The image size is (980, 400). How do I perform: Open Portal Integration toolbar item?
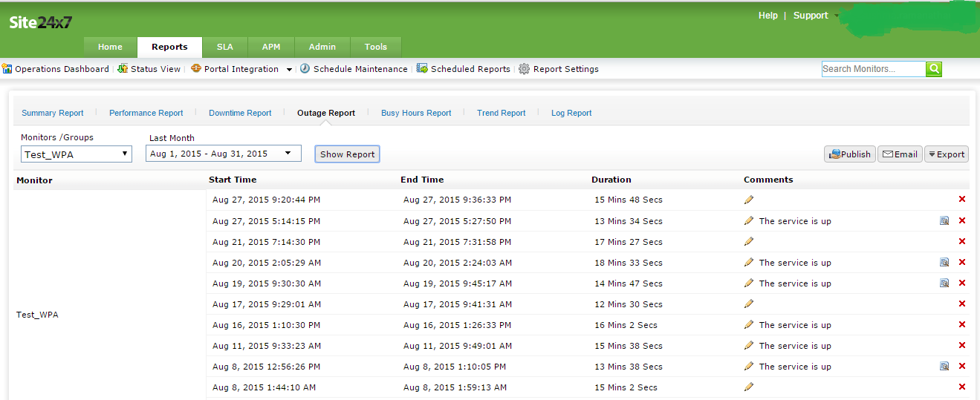pos(235,69)
